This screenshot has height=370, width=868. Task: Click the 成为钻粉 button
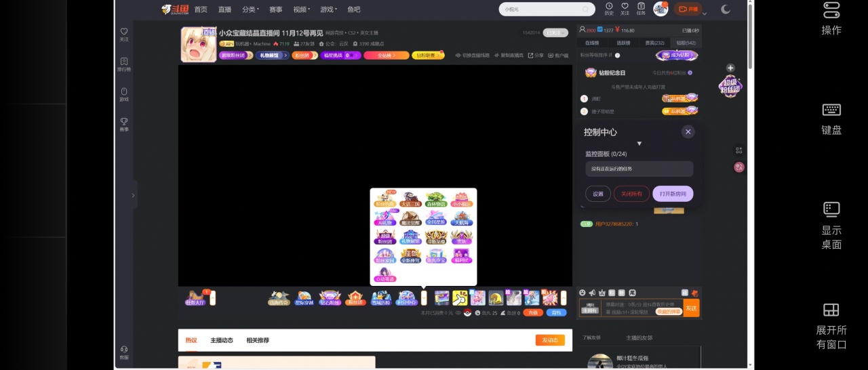tap(677, 56)
